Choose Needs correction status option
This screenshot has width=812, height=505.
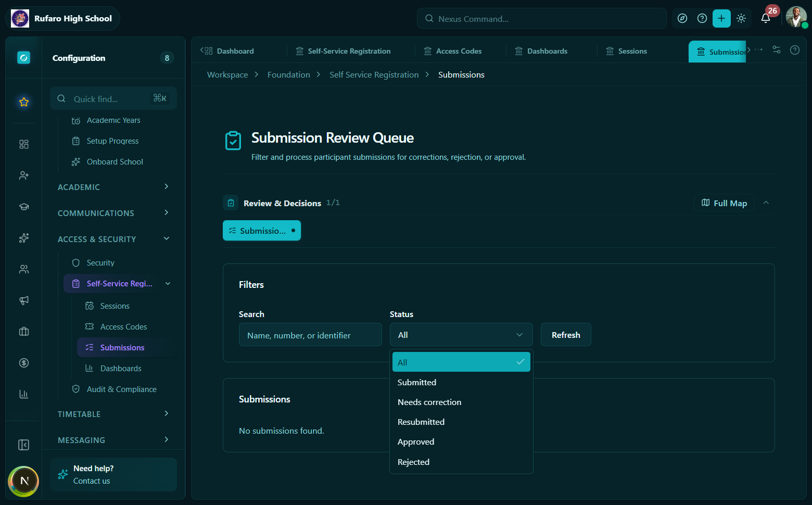pyautogui.click(x=461, y=402)
